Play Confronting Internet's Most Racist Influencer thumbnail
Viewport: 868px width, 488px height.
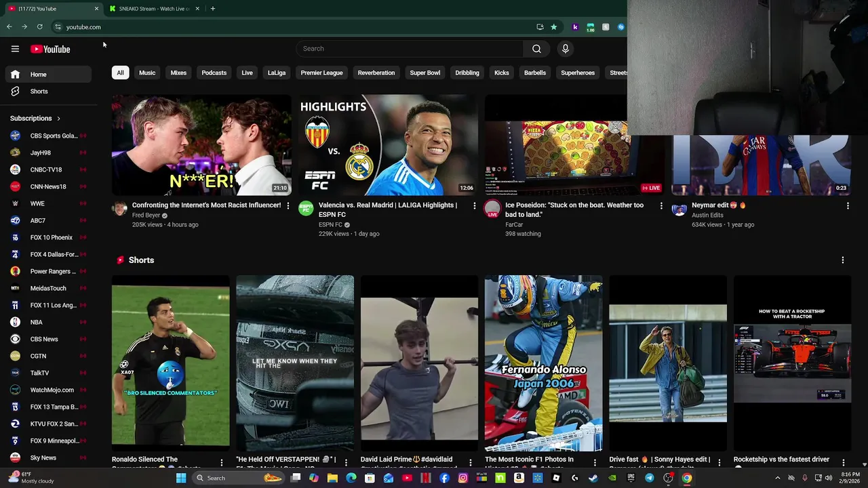point(201,145)
